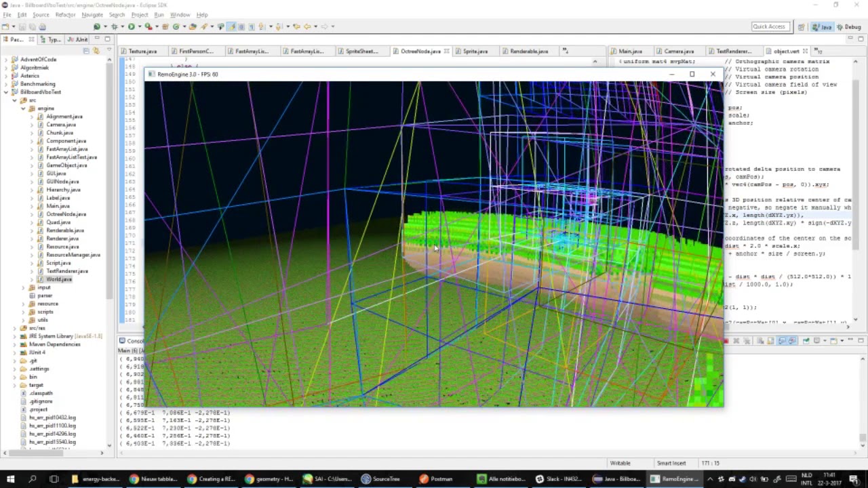Select OctreeNode.java in Package Explorer
The width and height of the screenshot is (868, 488).
66,214
